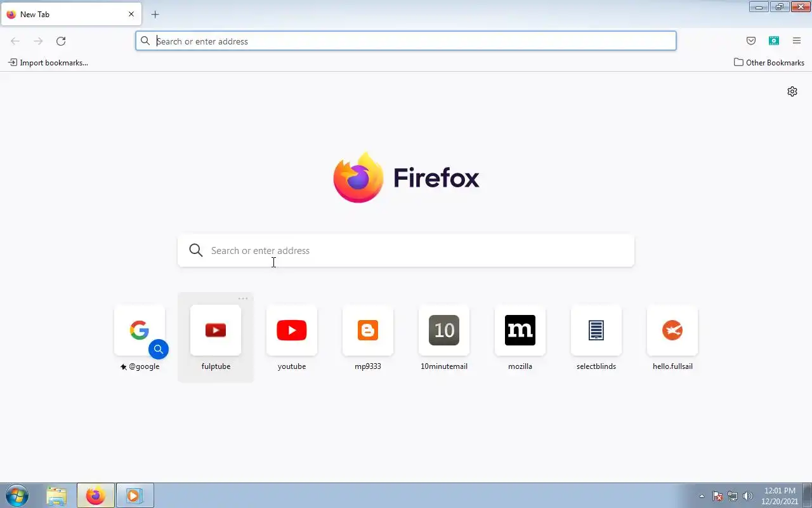Click Import bookmarks link
812x508 pixels.
48,62
